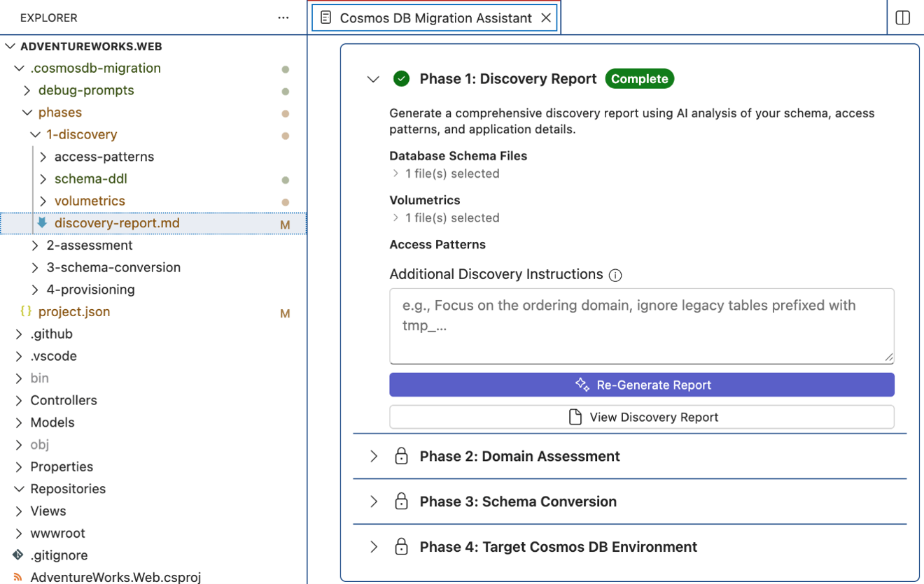Viewport: 924px width, 584px height.
Task: Click the Access Patterns heading
Action: point(437,245)
